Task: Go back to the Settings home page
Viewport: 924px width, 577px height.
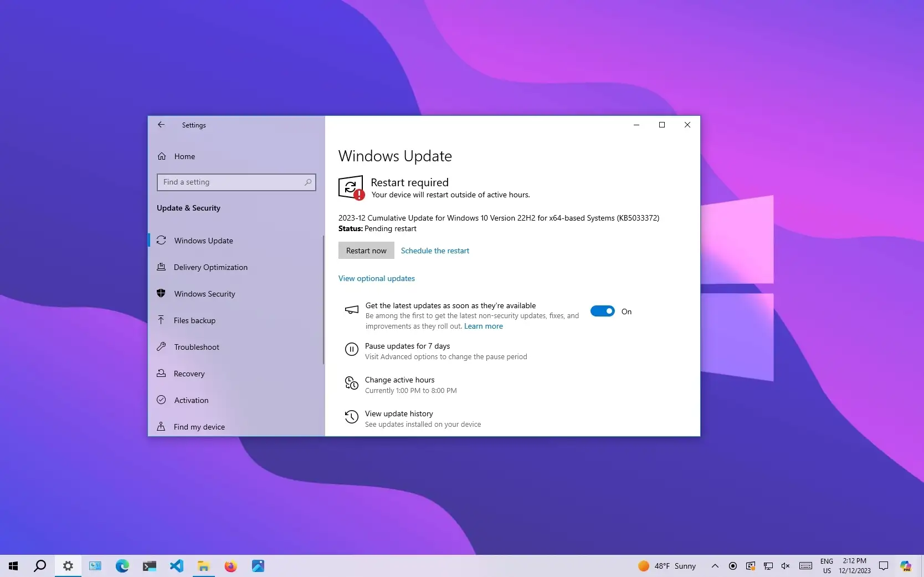Action: click(161, 125)
